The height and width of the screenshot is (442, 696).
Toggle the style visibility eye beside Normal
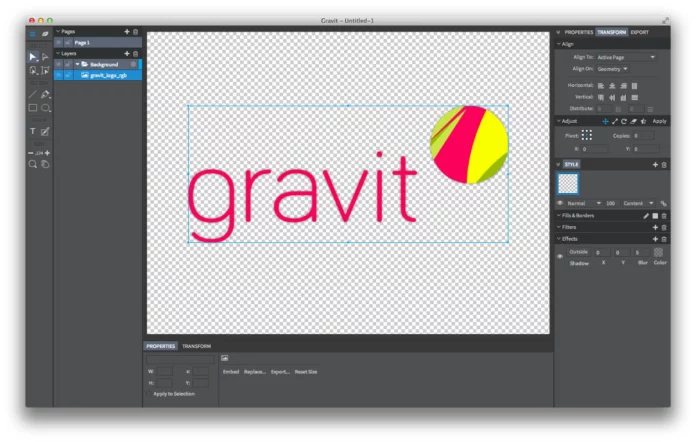click(560, 203)
